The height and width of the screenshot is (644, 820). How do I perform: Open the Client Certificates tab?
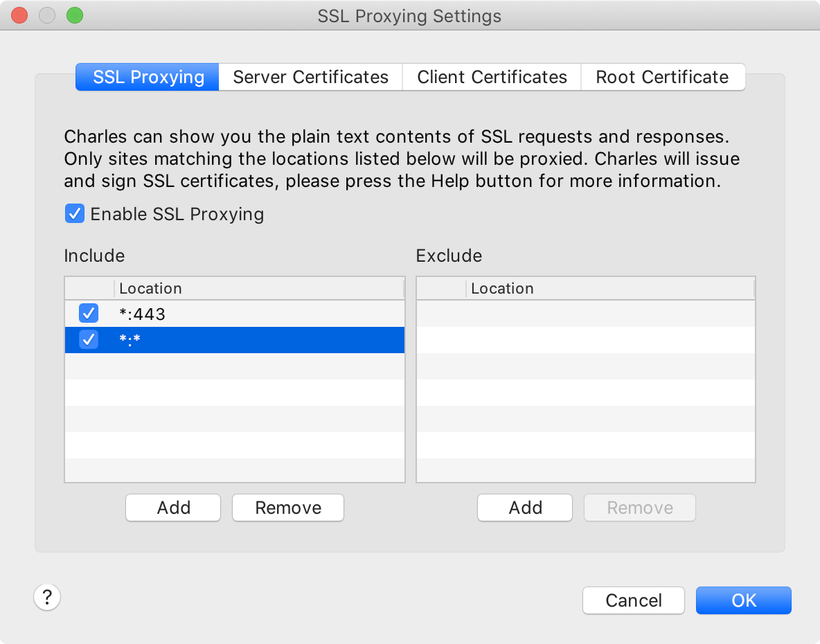492,77
